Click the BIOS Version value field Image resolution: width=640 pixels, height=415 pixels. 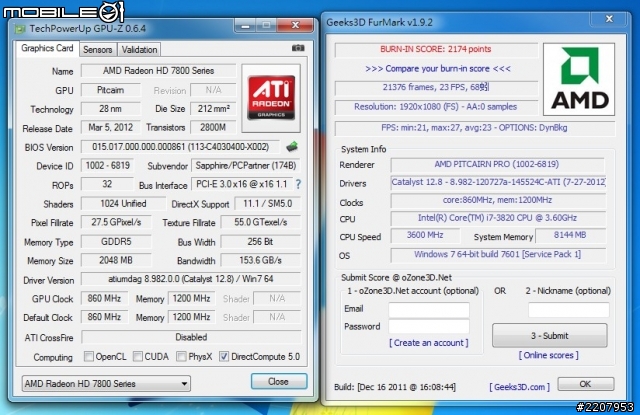(x=180, y=146)
